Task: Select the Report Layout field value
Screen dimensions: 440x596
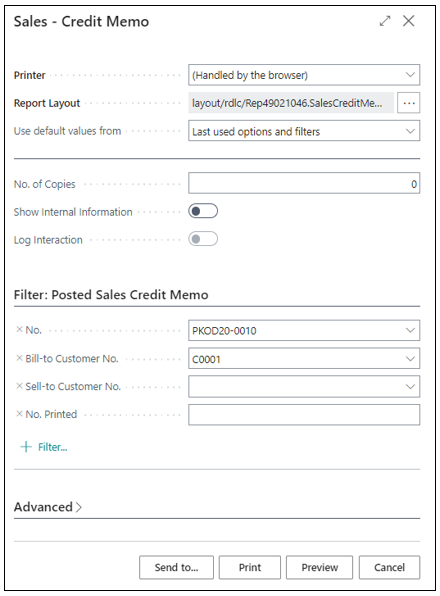Action: click(291, 103)
